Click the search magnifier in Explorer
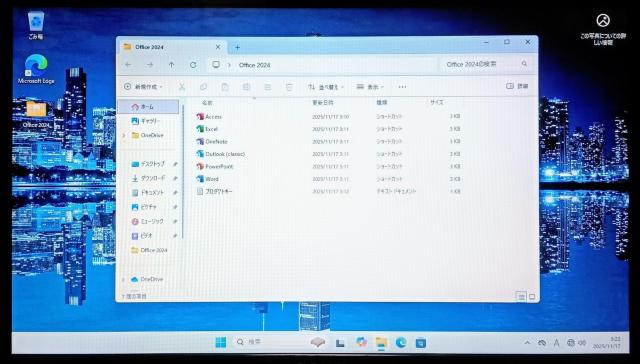Image resolution: width=640 pixels, height=364 pixels. click(x=524, y=64)
